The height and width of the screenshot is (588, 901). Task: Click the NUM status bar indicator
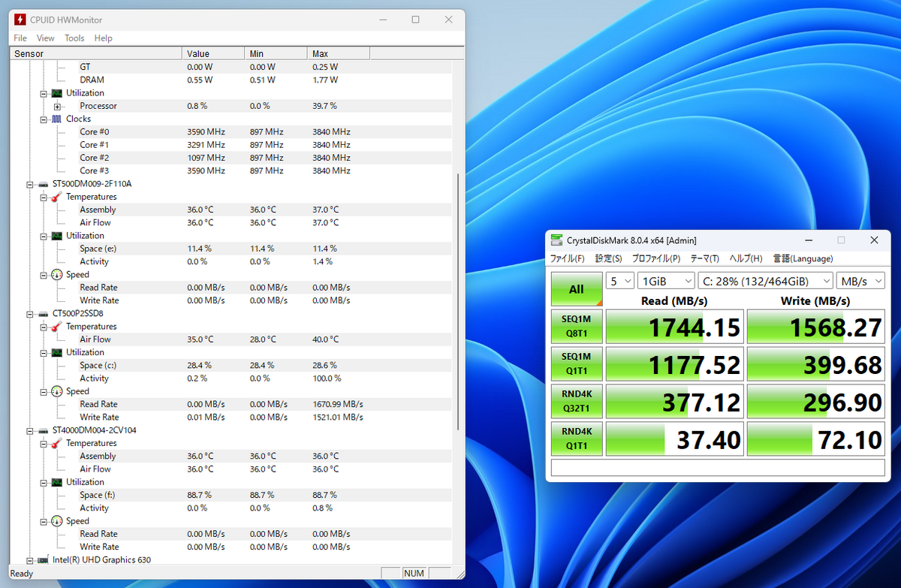(x=414, y=573)
